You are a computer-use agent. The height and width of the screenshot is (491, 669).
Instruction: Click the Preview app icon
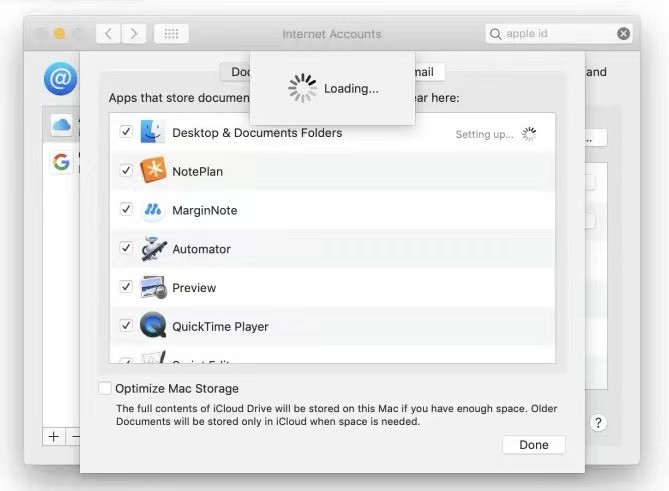153,287
